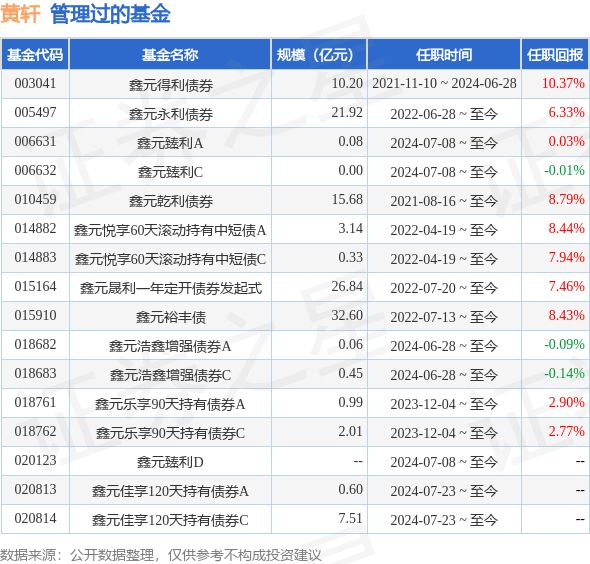This screenshot has width=590, height=564.
Task: Click tenure 2021-08-16 ~ 至今
Action: coord(444,201)
